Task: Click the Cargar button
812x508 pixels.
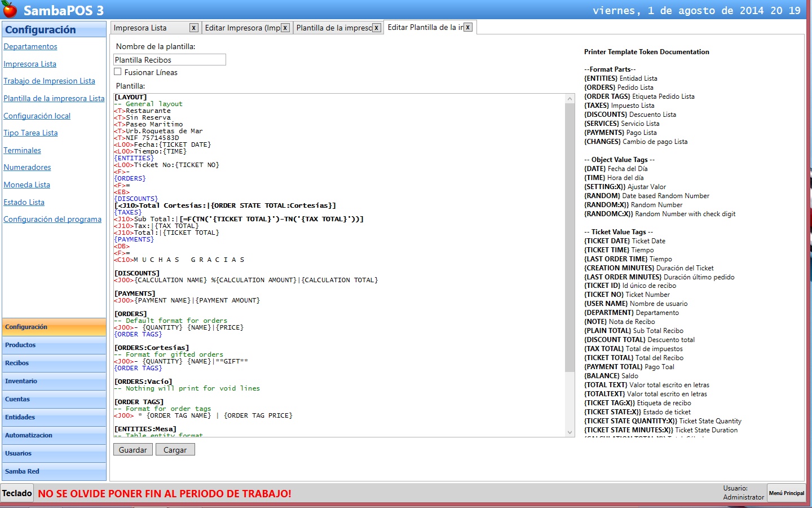Action: pos(175,450)
